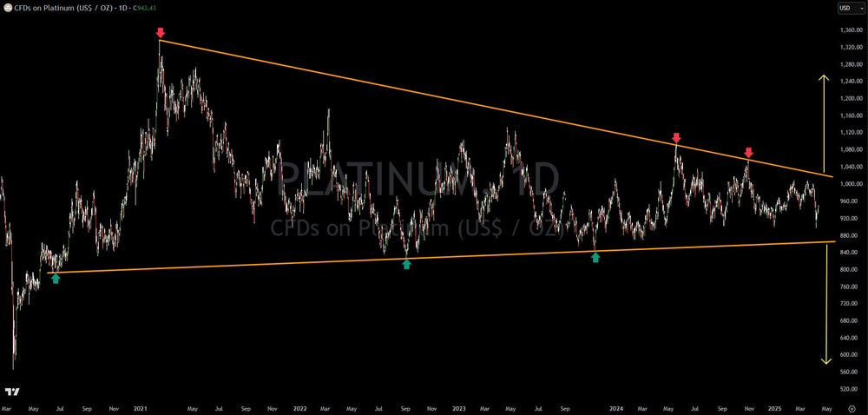Click the red arrow at the 2021 peak
The image size is (868, 415).
[x=161, y=33]
